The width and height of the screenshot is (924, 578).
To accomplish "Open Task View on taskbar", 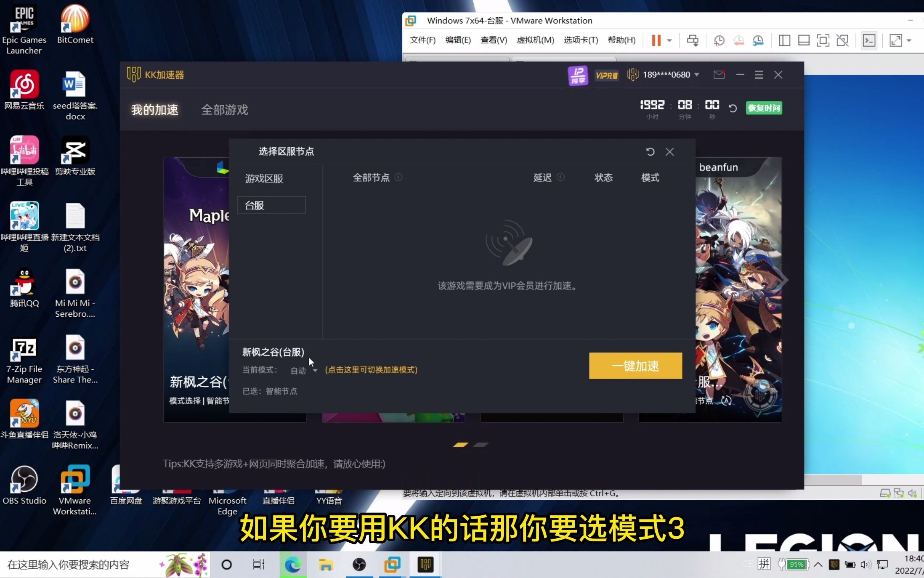I will [259, 565].
